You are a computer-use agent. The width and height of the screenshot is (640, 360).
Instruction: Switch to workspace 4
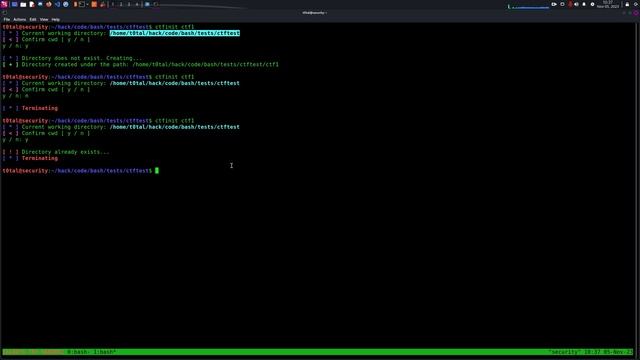pos(137,4)
